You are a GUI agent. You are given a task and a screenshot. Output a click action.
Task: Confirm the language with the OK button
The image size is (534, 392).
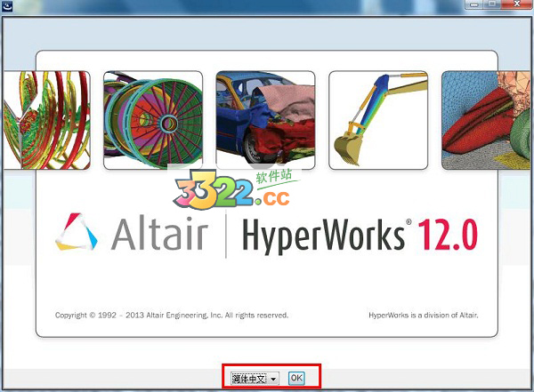pos(296,378)
